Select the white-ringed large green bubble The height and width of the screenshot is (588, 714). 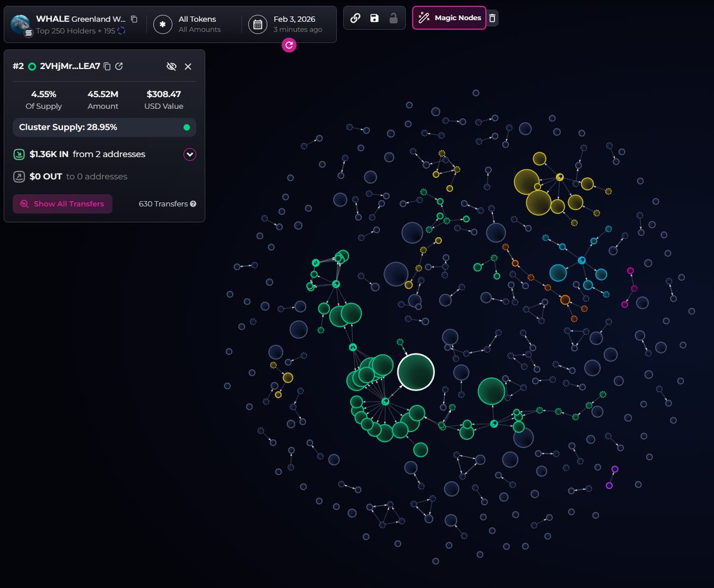click(415, 371)
